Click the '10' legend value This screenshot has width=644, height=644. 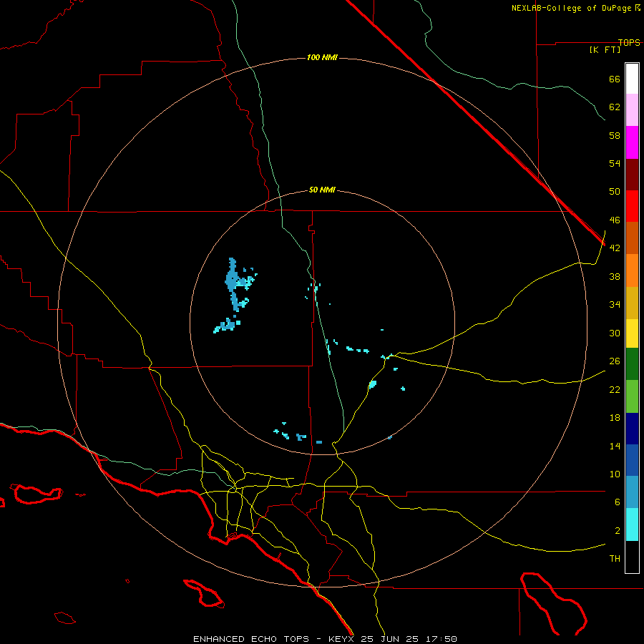coord(615,474)
